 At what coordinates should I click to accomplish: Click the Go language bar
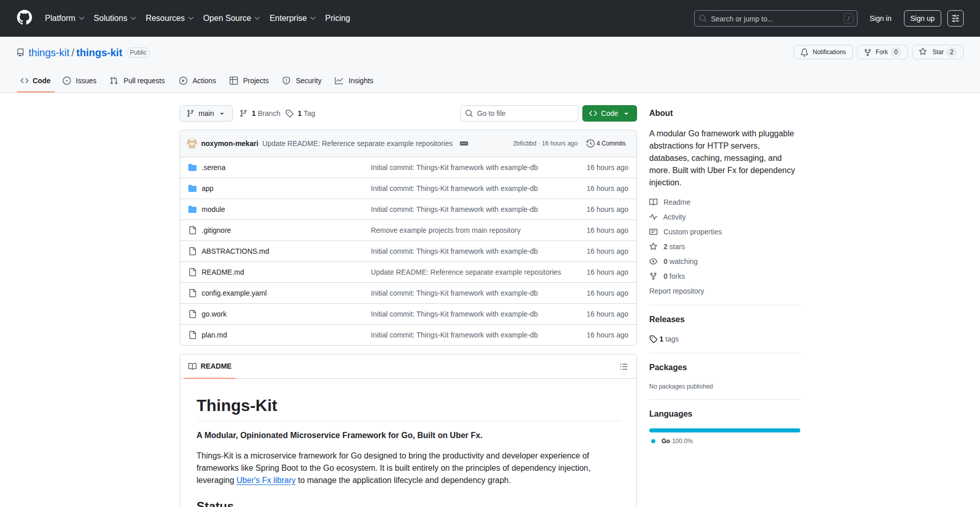pyautogui.click(x=724, y=430)
